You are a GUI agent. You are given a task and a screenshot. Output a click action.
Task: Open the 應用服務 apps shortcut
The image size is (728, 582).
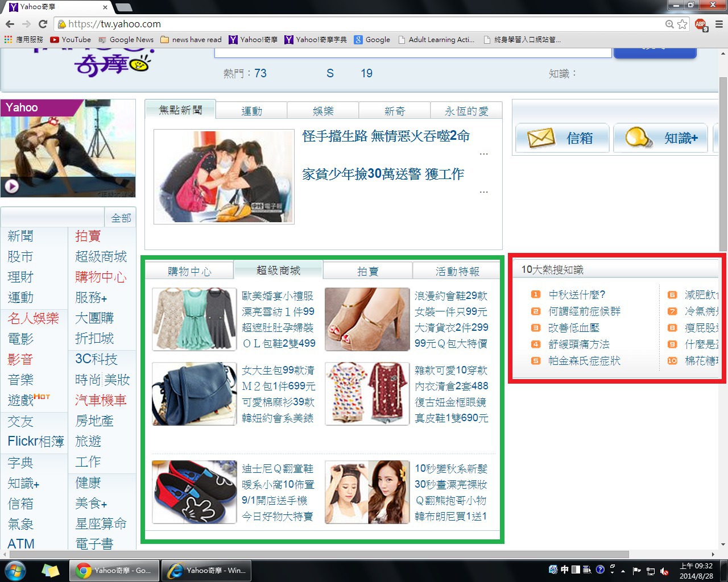(x=23, y=39)
